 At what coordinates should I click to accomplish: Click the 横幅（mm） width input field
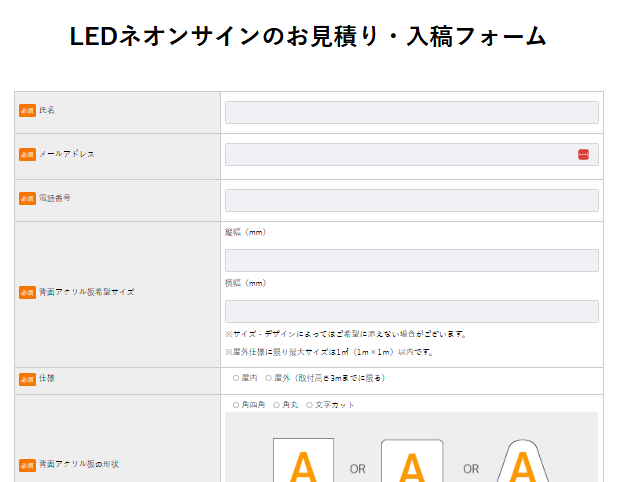click(x=411, y=311)
